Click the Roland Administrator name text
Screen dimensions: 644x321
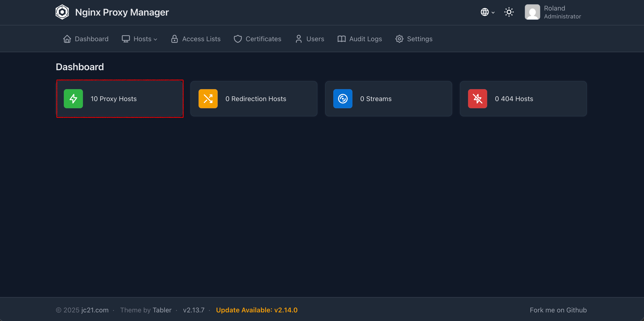click(562, 12)
